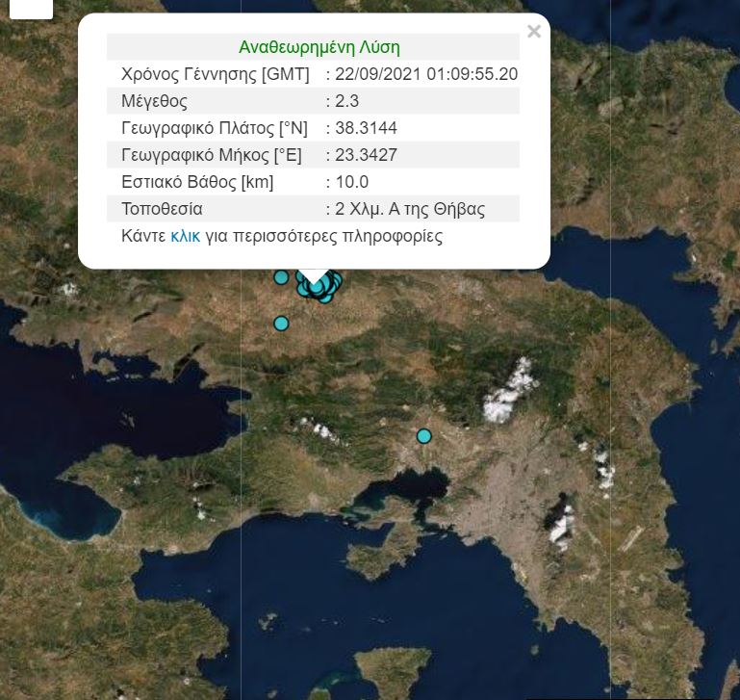Pick the dense earthquake marker cluster near Thebes
Image resolution: width=740 pixels, height=700 pixels.
[x=321, y=286]
